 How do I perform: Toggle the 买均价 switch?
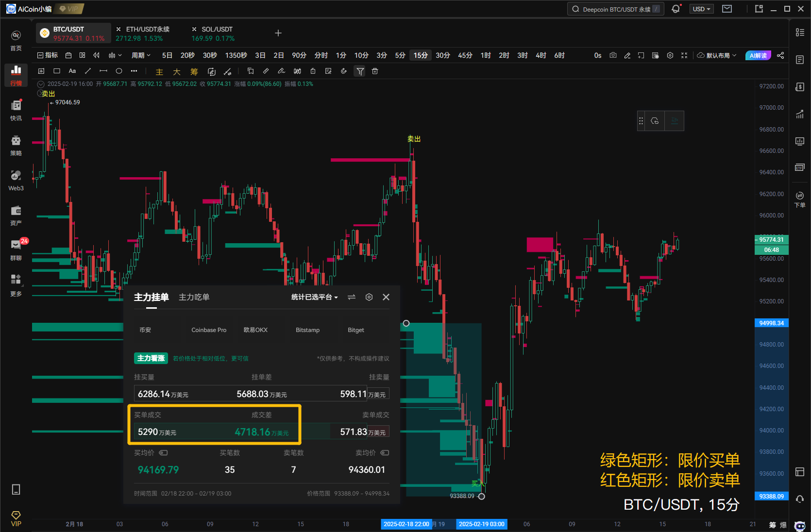[x=163, y=453]
